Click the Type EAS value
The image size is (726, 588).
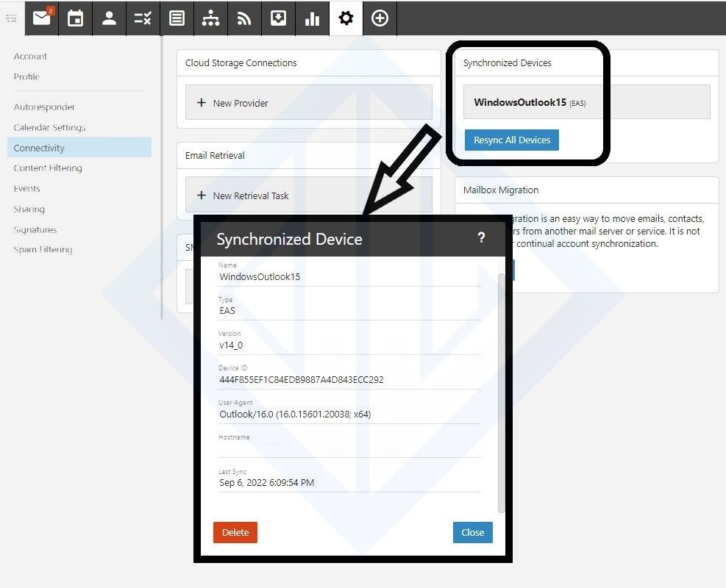pyautogui.click(x=227, y=311)
